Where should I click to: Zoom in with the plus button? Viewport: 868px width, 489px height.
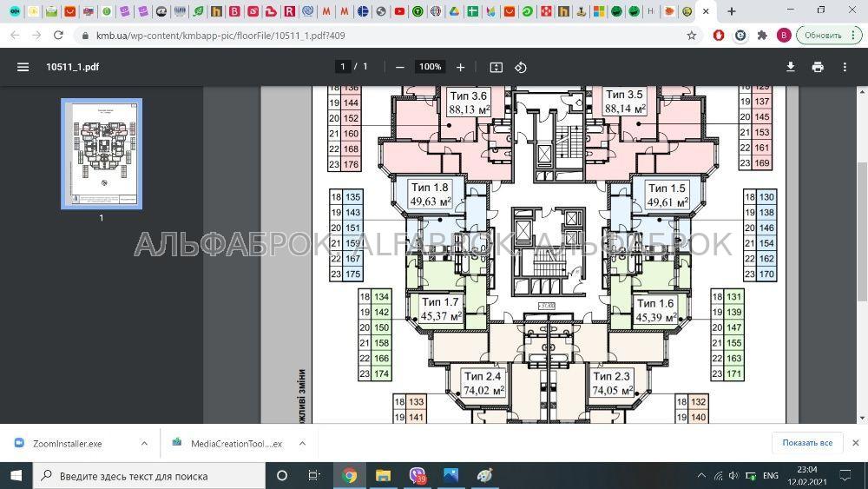pos(460,67)
